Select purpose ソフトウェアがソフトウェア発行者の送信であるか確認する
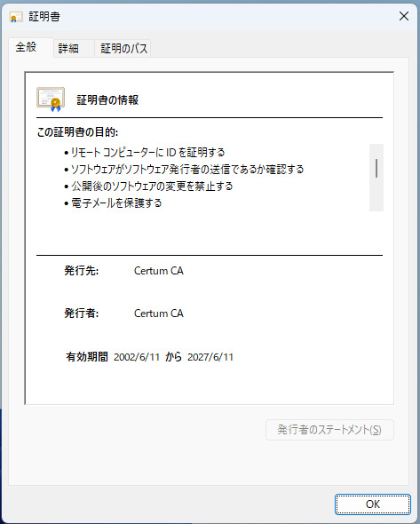The height and width of the screenshot is (524, 420). click(187, 170)
